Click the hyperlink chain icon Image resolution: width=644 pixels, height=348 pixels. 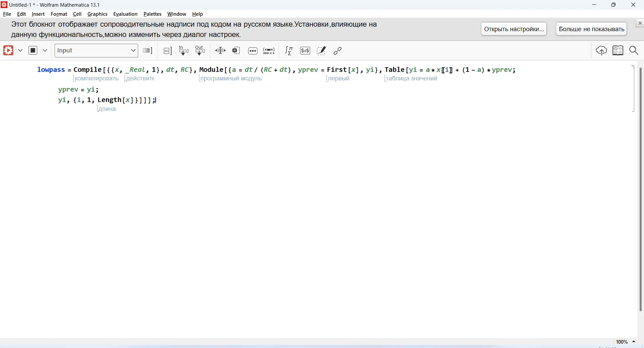point(338,51)
